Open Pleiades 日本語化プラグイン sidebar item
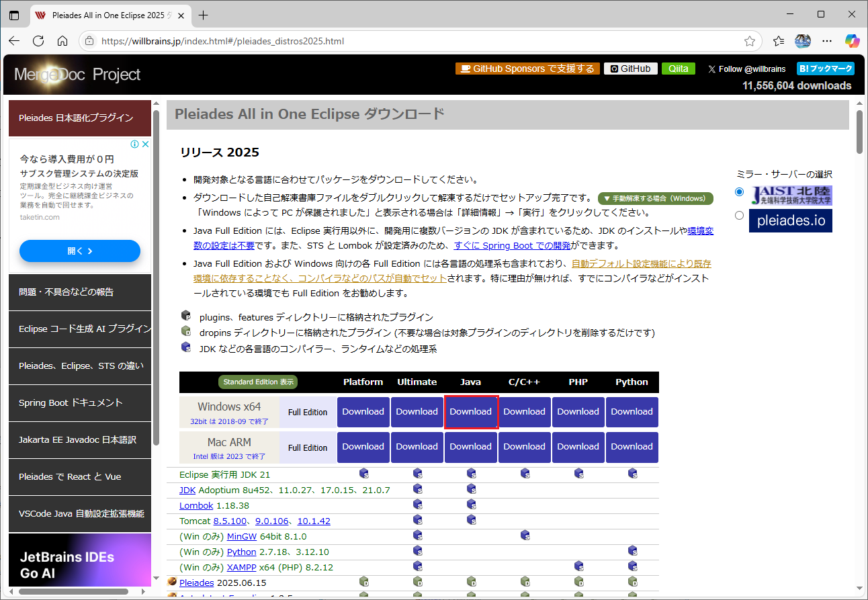This screenshot has width=868, height=600. [x=80, y=118]
